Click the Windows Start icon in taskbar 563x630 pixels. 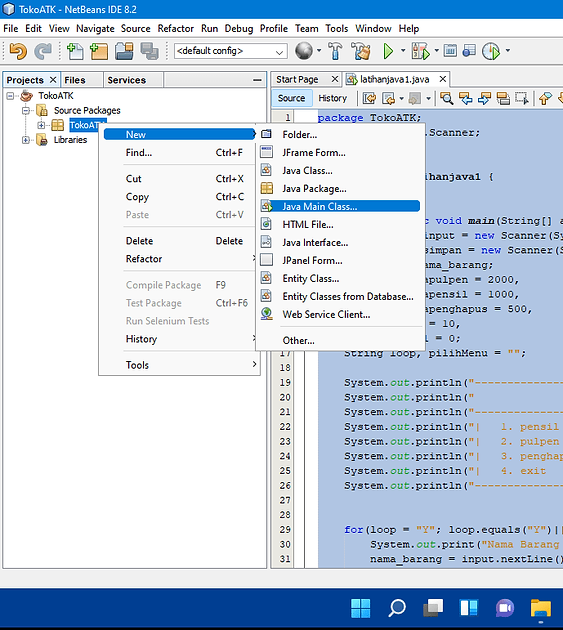click(360, 608)
